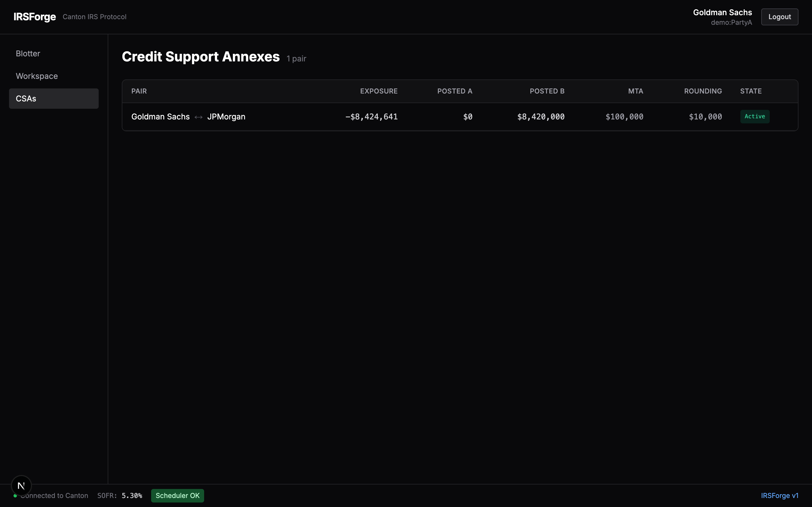Click the Goldman Sachs account name
This screenshot has height=507, width=812.
[722, 12]
